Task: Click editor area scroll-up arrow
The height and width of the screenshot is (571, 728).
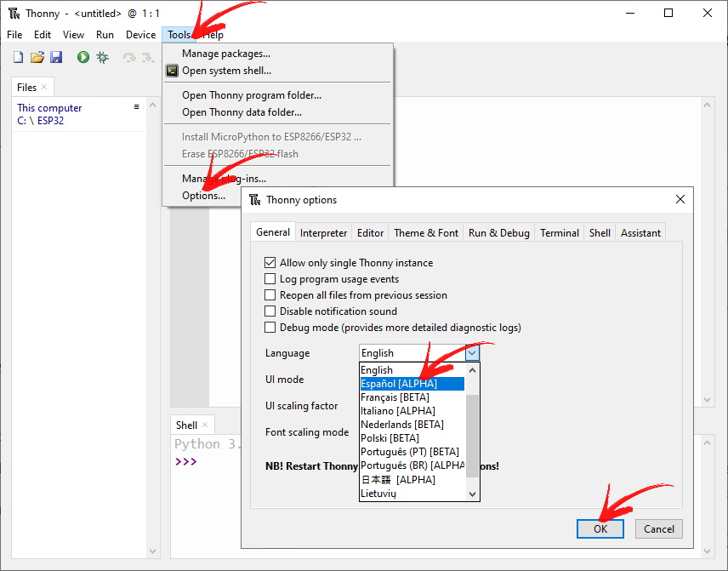Action: pos(707,105)
